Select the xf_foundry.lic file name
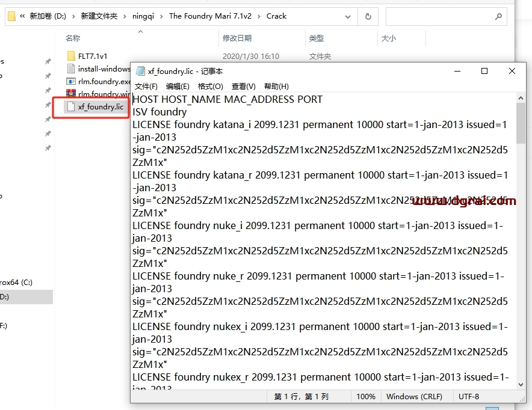The height and width of the screenshot is (410, 532). point(101,107)
